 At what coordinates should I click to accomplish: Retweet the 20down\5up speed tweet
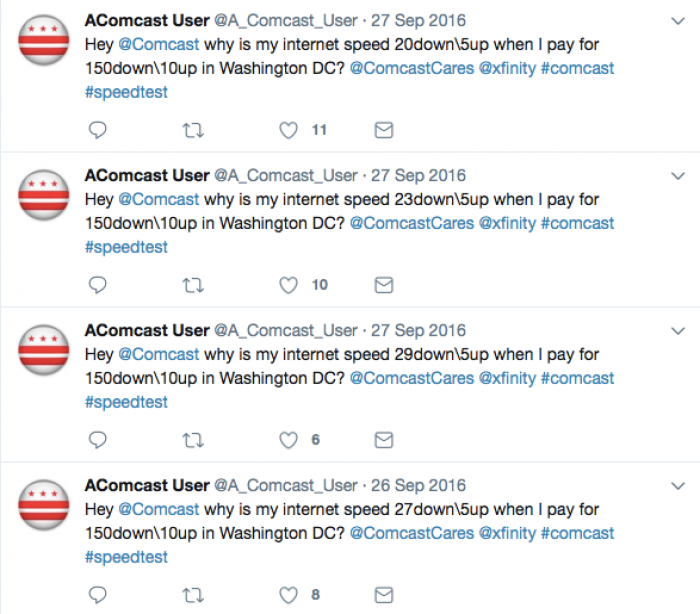(193, 130)
